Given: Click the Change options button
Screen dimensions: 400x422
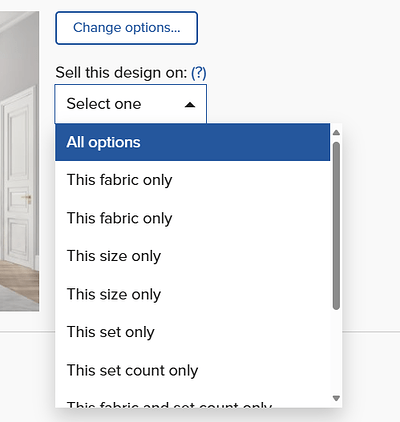Looking at the screenshot, I should tap(127, 28).
